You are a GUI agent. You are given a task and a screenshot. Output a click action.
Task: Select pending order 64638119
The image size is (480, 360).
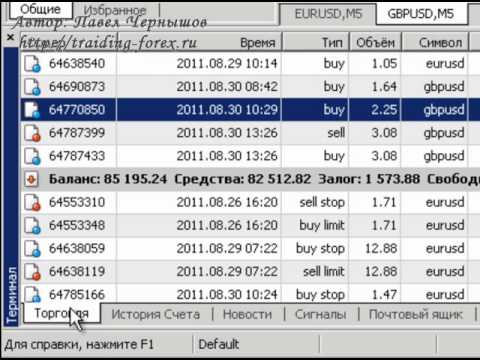(x=77, y=272)
